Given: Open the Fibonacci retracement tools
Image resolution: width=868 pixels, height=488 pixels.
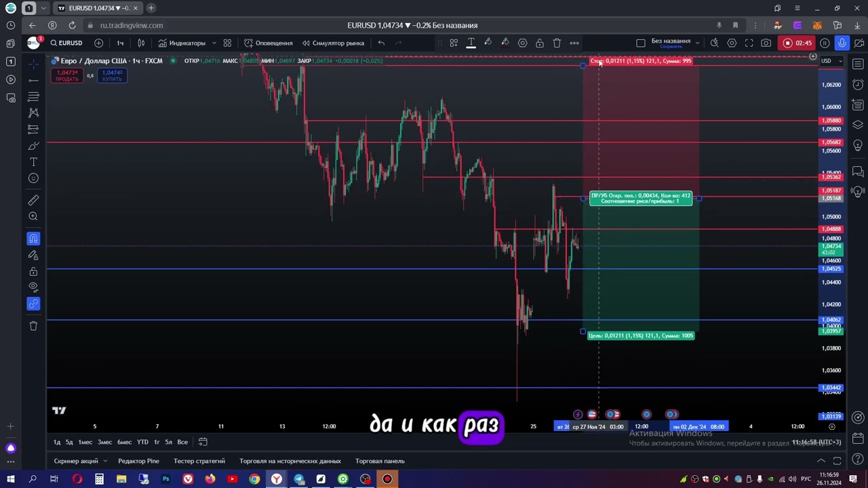Looking at the screenshot, I should (33, 96).
